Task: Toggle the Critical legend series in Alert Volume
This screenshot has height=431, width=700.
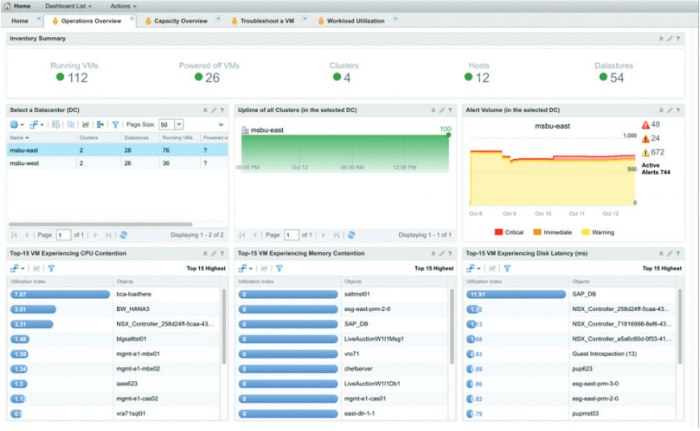Action: tap(509, 232)
